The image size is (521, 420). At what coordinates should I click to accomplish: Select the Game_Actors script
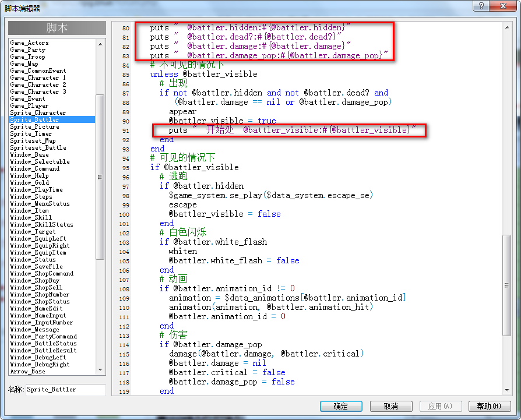click(x=30, y=43)
